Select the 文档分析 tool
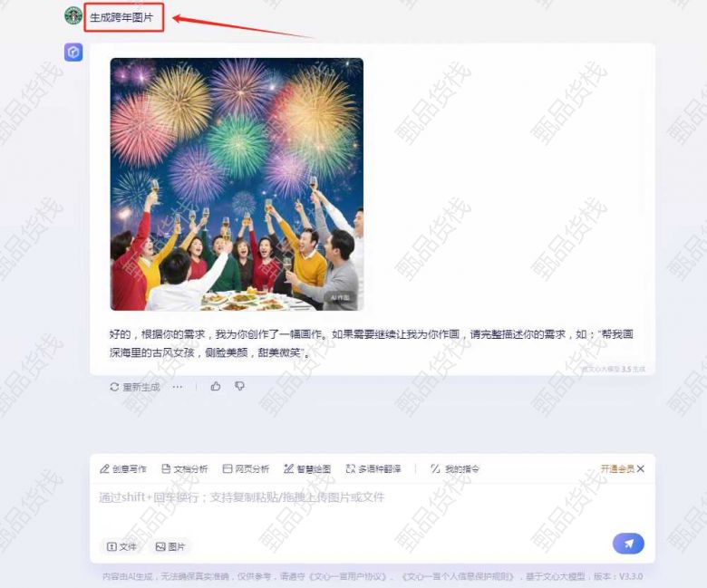 point(184,469)
